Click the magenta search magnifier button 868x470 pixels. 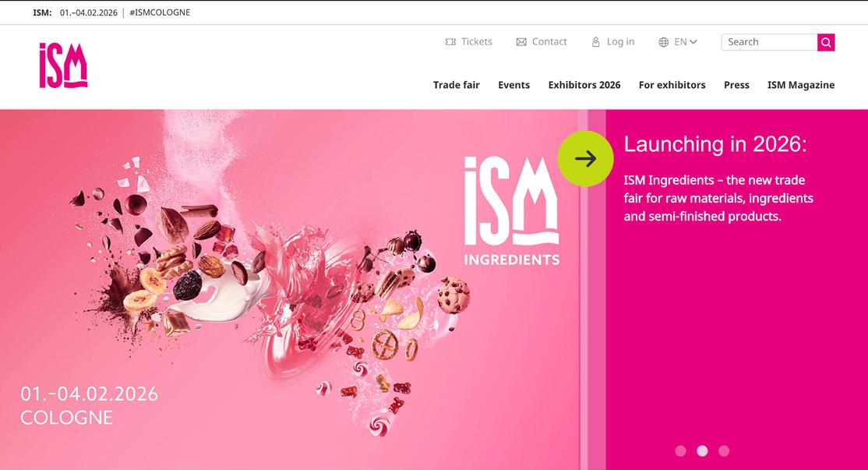826,42
